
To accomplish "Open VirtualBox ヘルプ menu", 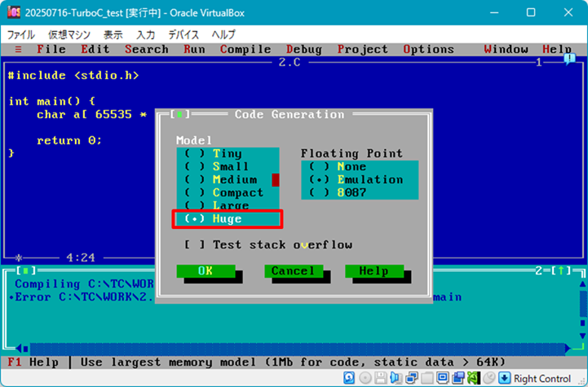I will [x=223, y=34].
